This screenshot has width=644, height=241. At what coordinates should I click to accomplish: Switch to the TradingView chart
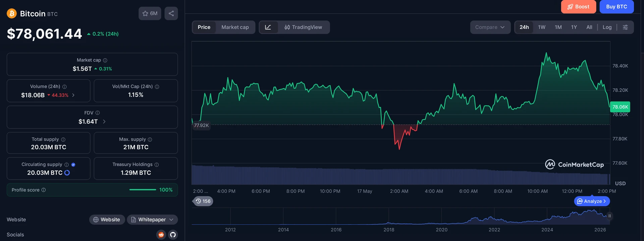pyautogui.click(x=304, y=27)
